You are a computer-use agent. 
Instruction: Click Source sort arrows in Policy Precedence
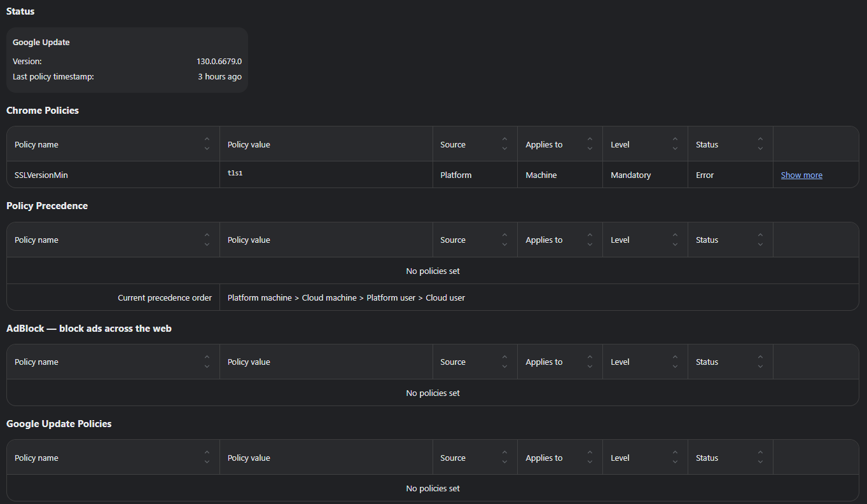pos(504,240)
